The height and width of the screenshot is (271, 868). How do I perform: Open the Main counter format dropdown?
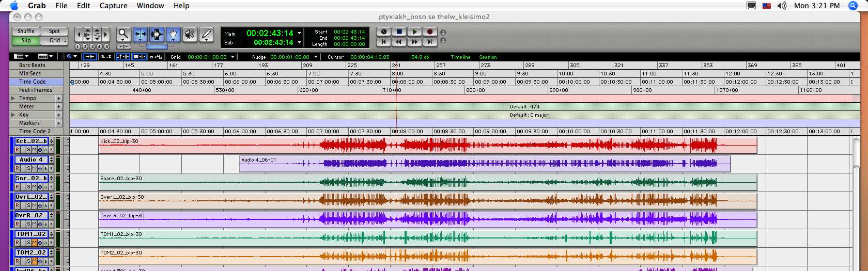point(300,34)
